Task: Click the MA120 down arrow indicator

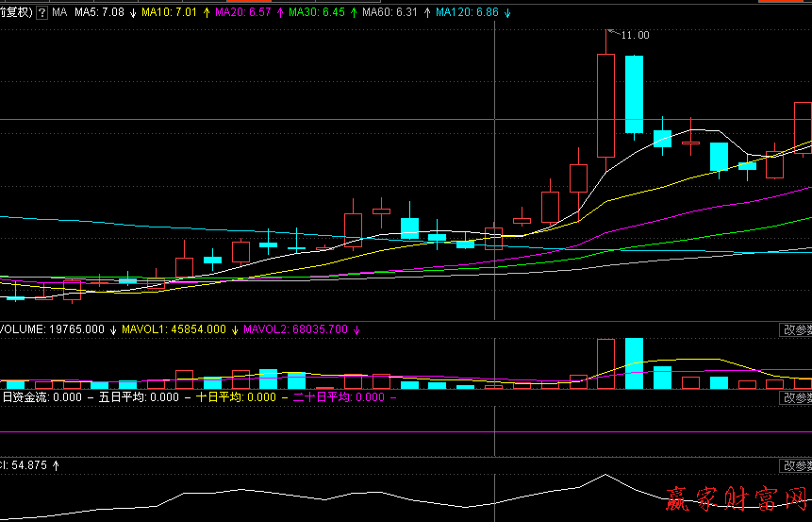Action: coord(508,12)
